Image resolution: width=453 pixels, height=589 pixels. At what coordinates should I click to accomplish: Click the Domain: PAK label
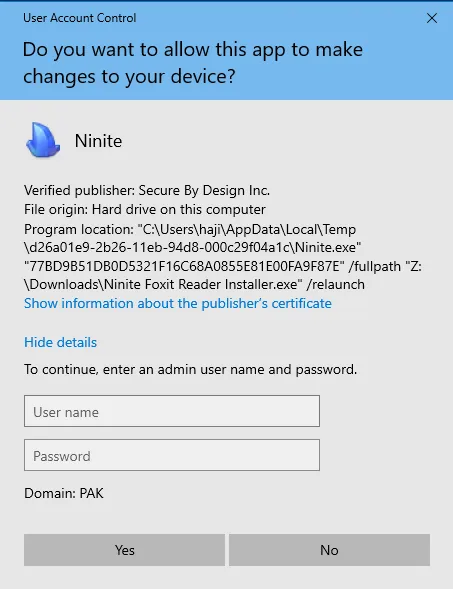(x=63, y=493)
